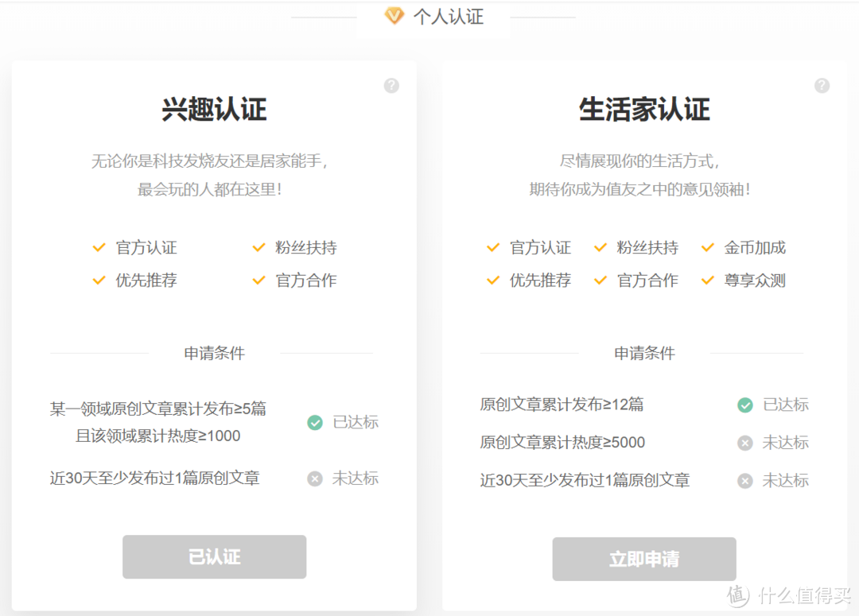The width and height of the screenshot is (859, 616).
Task: Click 尊享众测 benefit text
Action: pos(755,281)
